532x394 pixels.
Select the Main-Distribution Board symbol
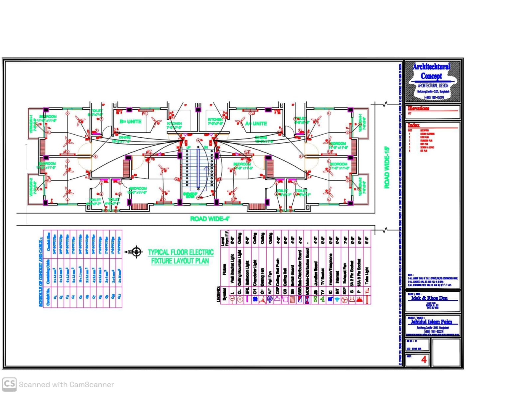pyautogui.click(x=307, y=299)
